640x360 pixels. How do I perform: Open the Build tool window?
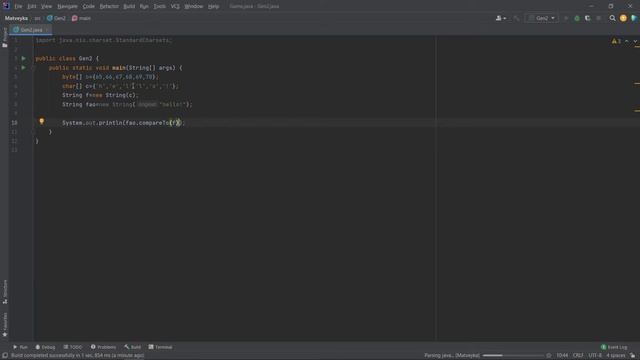133,347
